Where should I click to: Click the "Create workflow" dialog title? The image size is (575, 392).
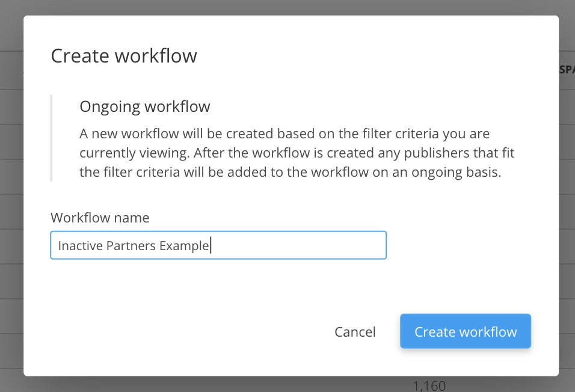click(124, 56)
